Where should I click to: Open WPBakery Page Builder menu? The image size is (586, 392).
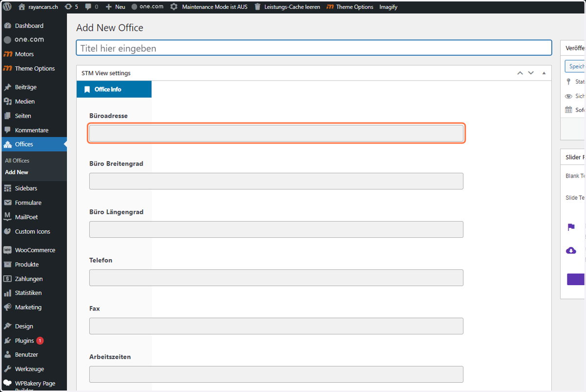[33, 385]
